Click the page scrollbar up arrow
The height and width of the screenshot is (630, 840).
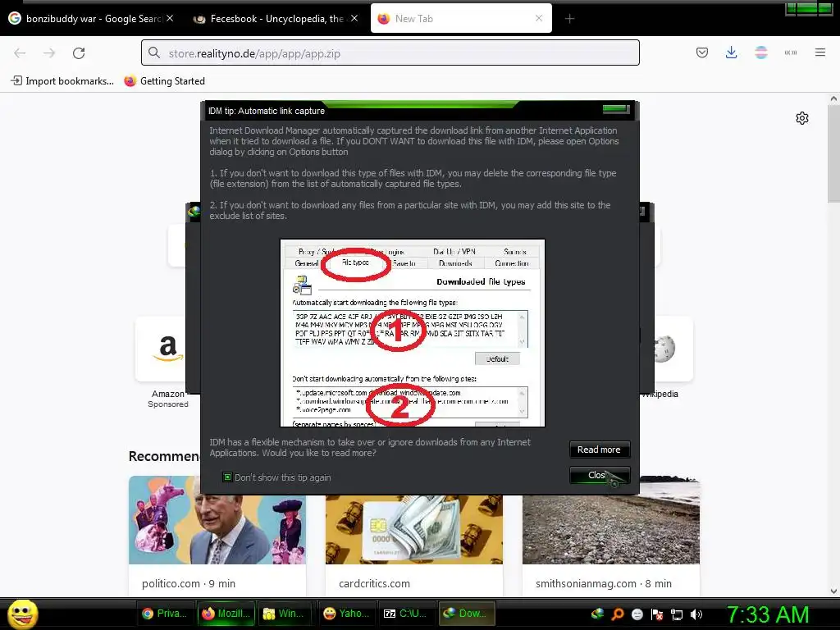(833, 98)
